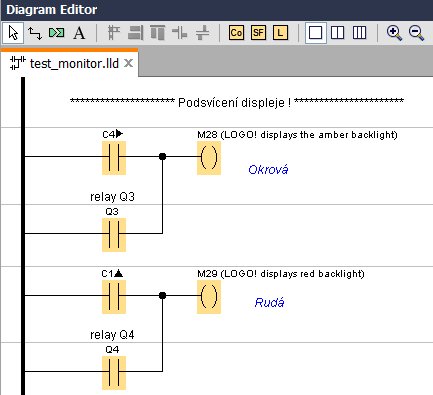Viewport: 433px width, 395px height.
Task: Zoom in on the diagram
Action: 394,33
